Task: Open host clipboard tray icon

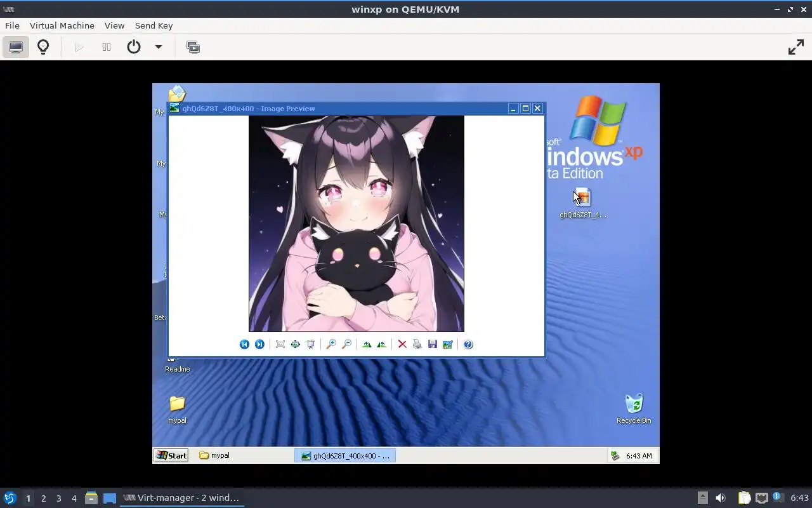Action: [744, 498]
